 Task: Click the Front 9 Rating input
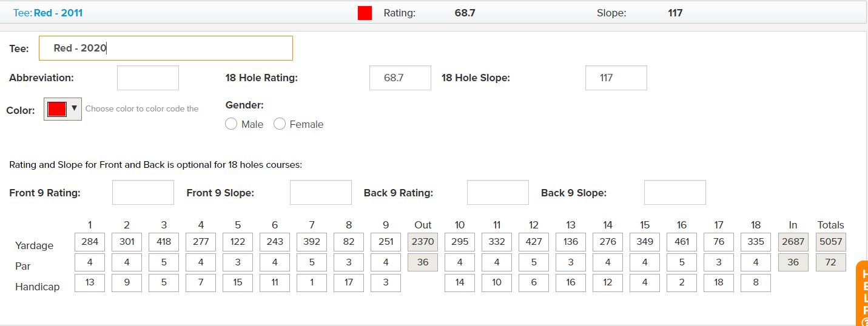(x=143, y=192)
